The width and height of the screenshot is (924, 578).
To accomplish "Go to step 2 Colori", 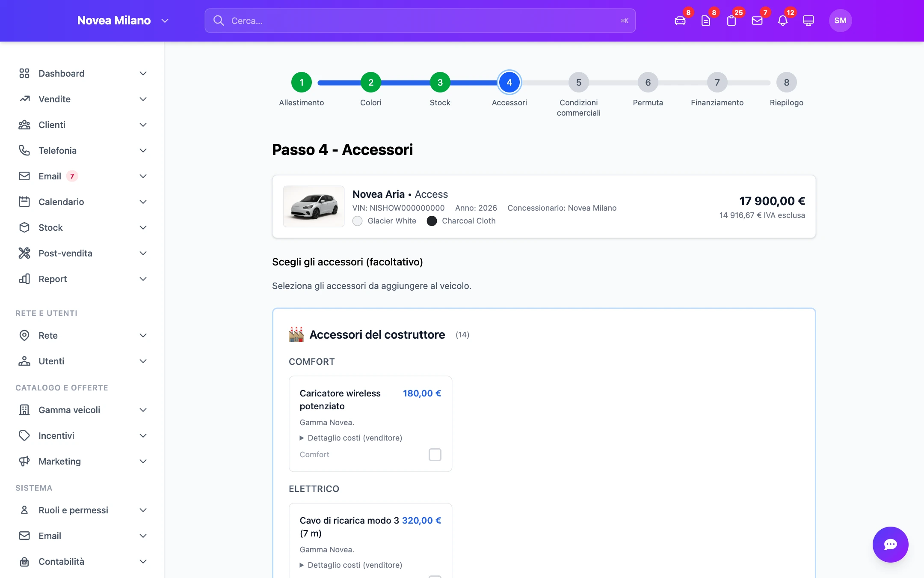I will coord(371,82).
